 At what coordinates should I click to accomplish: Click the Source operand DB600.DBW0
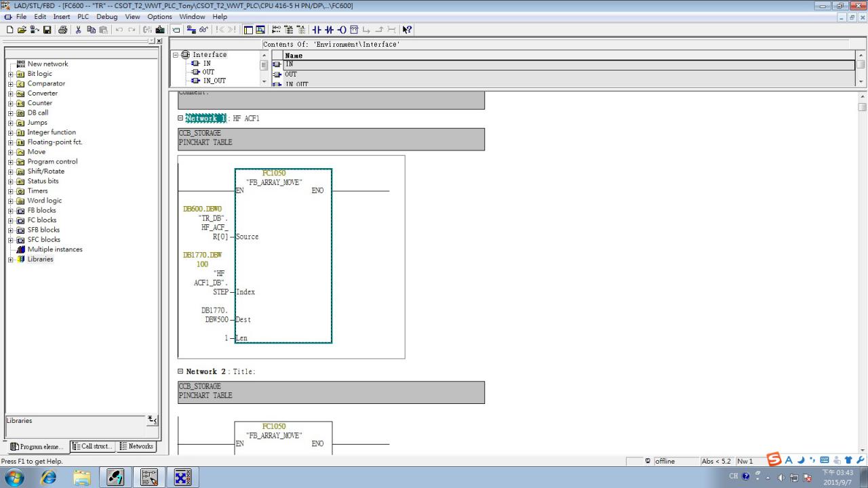[x=203, y=209]
